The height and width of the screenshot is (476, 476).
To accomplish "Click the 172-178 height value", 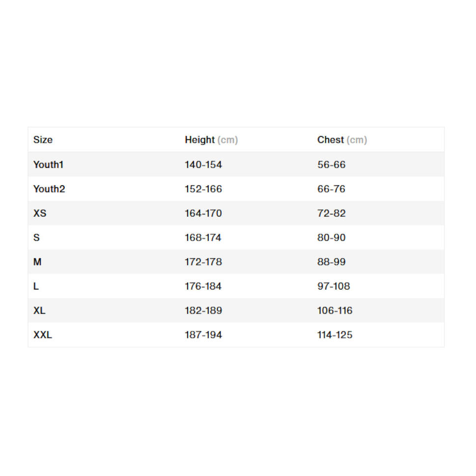I will click(203, 262).
